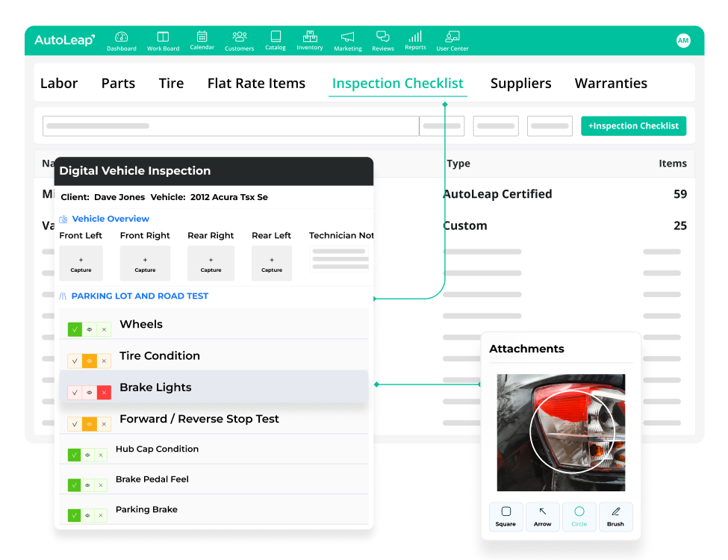
Task: Mark Wheels as passed with the green check
Action: 75,329
